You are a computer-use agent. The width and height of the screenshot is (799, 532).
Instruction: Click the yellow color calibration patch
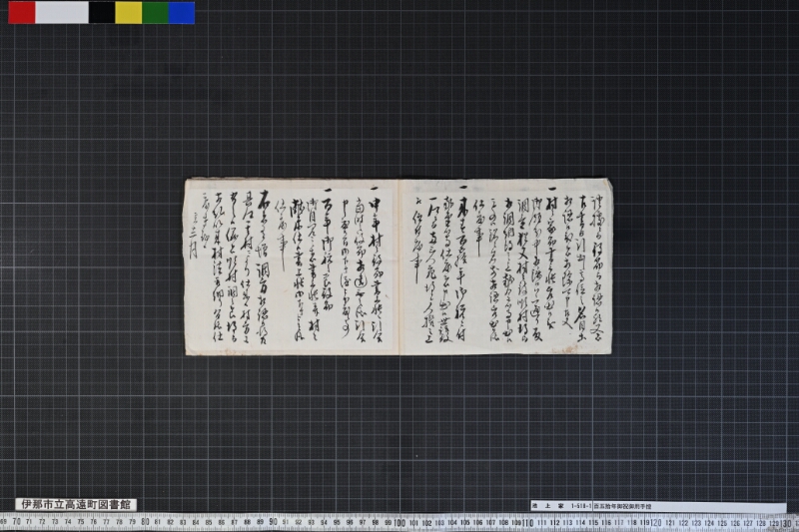point(129,13)
